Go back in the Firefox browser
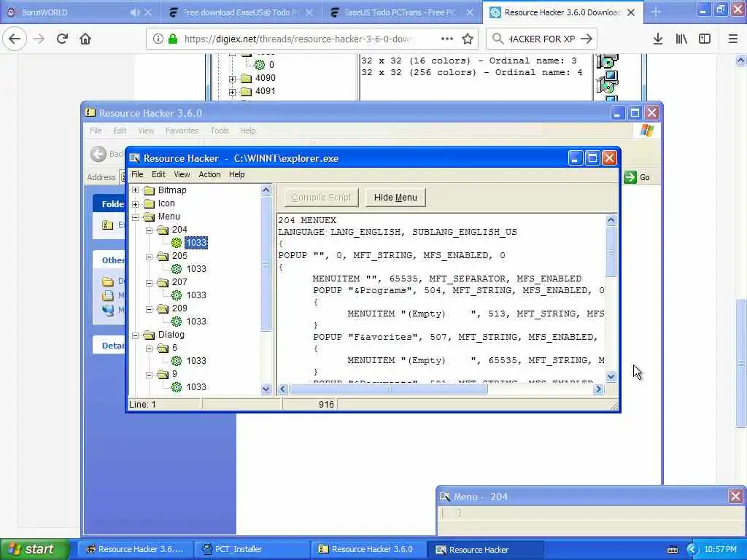747x560 pixels. 15,39
